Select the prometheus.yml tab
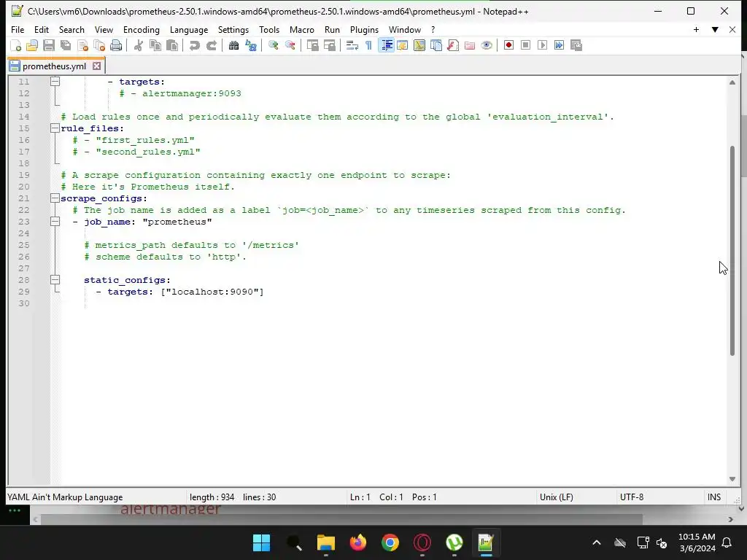Viewport: 747px width, 560px height. pos(54,66)
